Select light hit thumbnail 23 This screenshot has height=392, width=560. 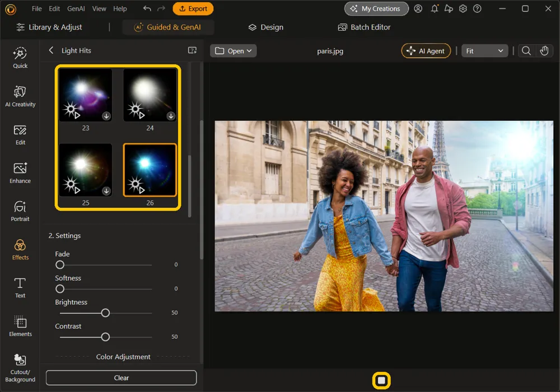pos(85,95)
